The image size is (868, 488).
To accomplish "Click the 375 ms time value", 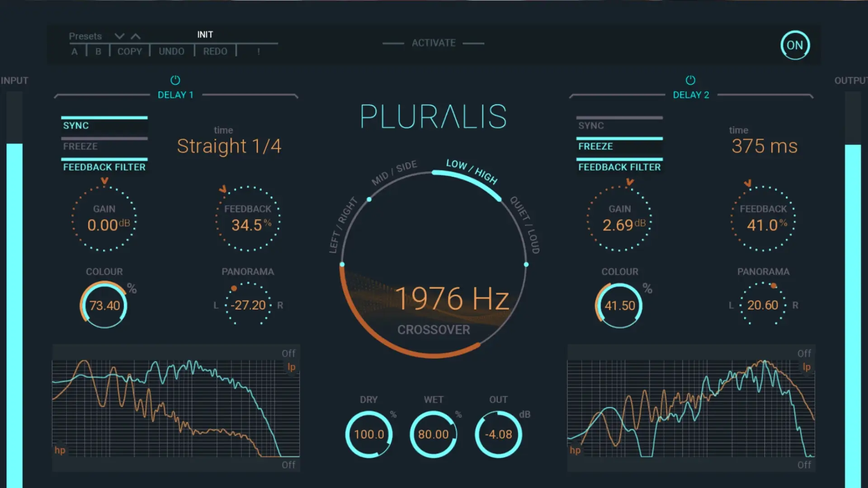I will click(x=764, y=146).
